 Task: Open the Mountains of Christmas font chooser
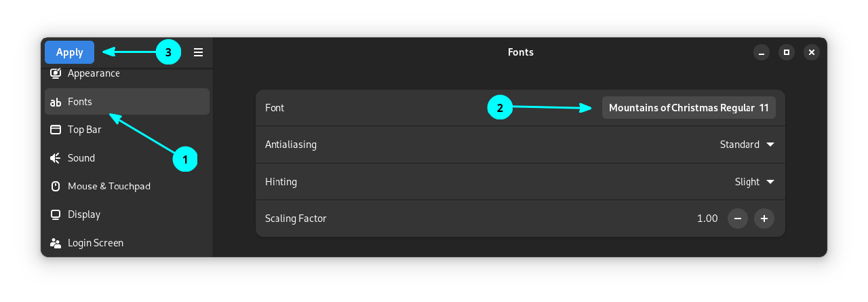pos(688,108)
